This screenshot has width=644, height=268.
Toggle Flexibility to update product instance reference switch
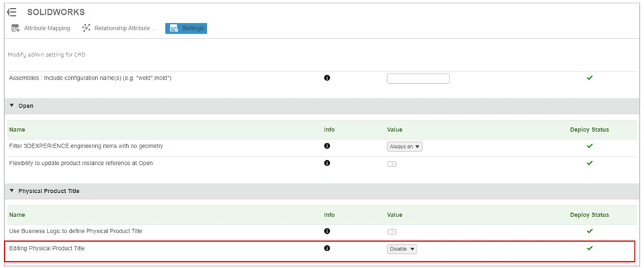[392, 163]
